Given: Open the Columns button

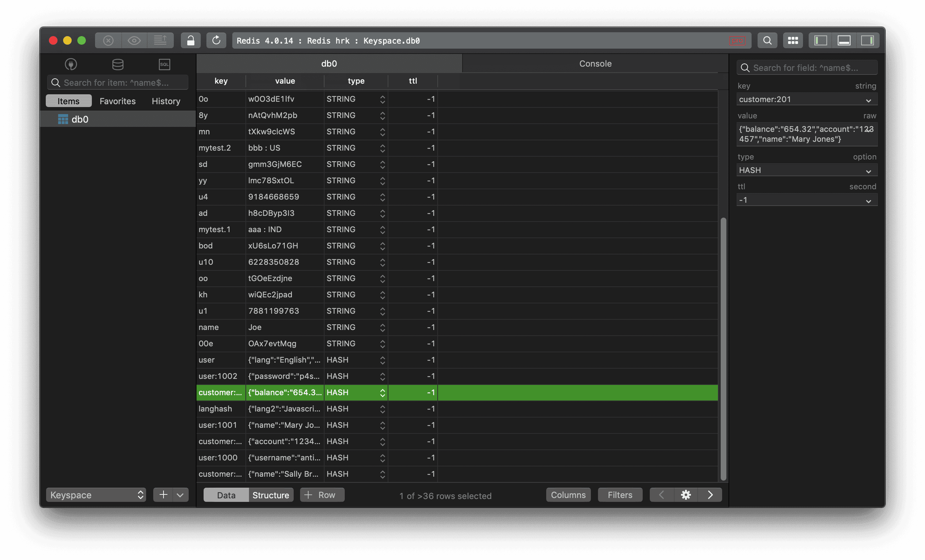Looking at the screenshot, I should click(x=568, y=495).
